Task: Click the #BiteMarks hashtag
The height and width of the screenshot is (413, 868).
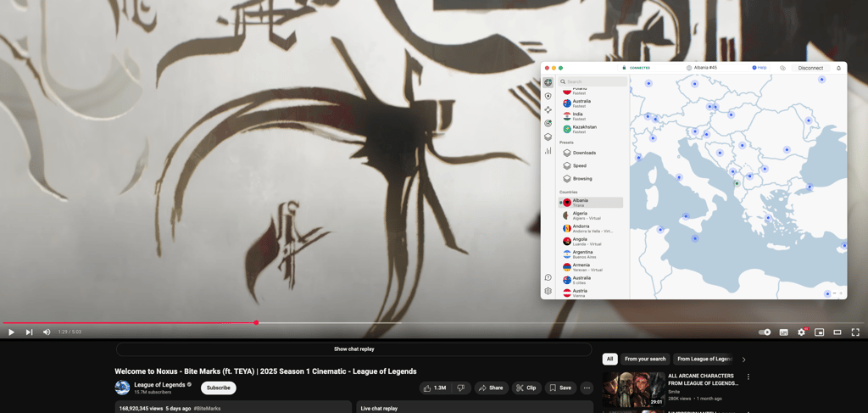Action: pos(207,409)
